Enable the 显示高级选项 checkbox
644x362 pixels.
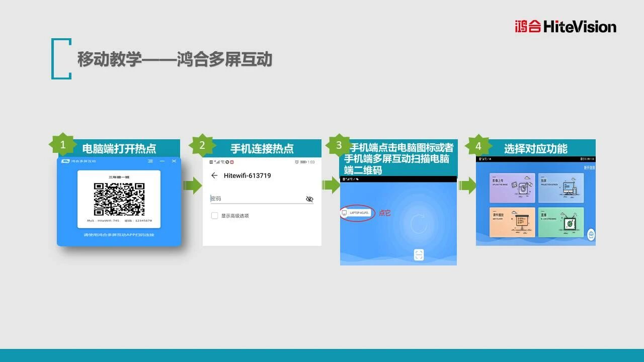tap(215, 216)
